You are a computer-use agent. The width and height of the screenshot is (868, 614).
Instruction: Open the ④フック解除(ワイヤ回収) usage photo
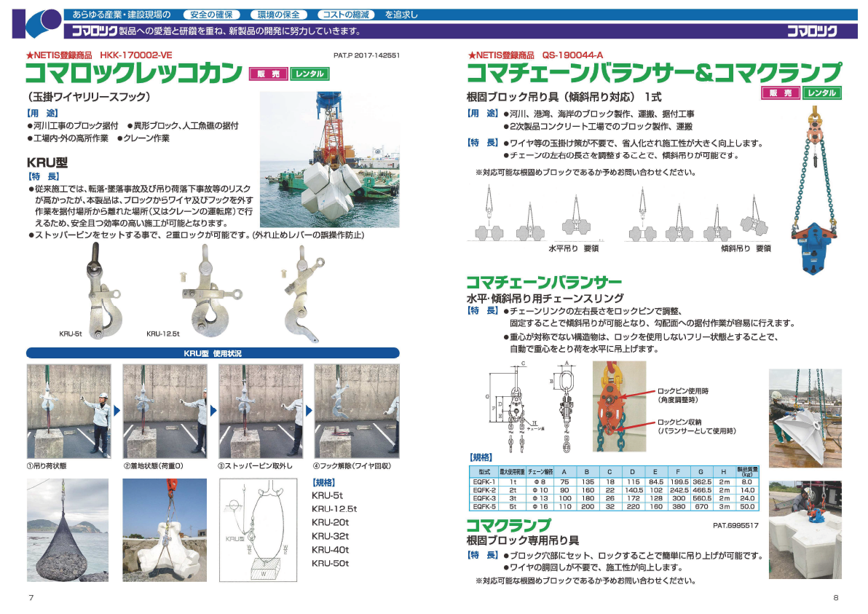357,411
